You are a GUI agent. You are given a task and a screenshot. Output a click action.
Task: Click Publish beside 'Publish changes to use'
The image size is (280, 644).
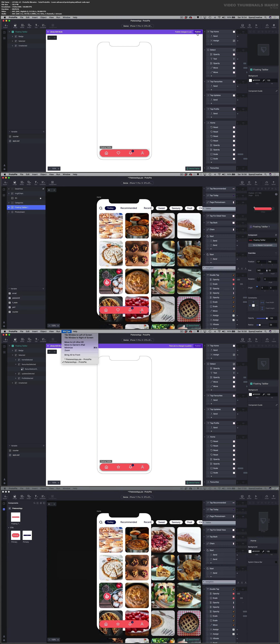pyautogui.click(x=198, y=32)
